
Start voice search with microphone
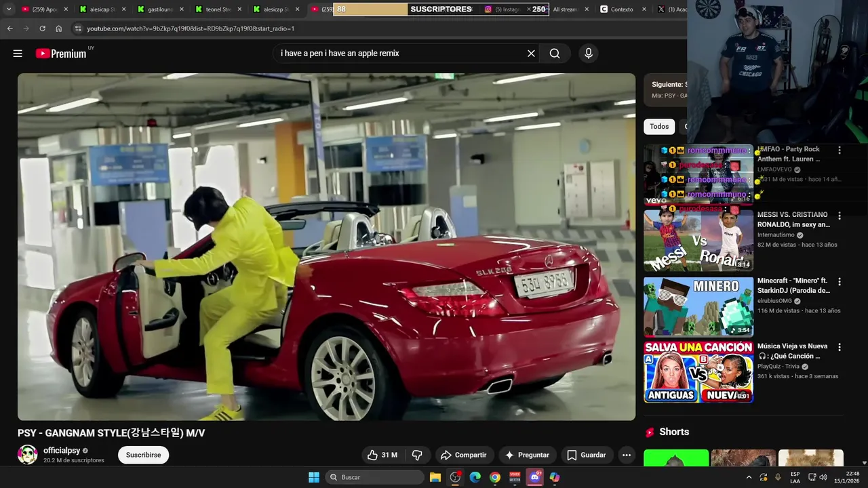(589, 54)
